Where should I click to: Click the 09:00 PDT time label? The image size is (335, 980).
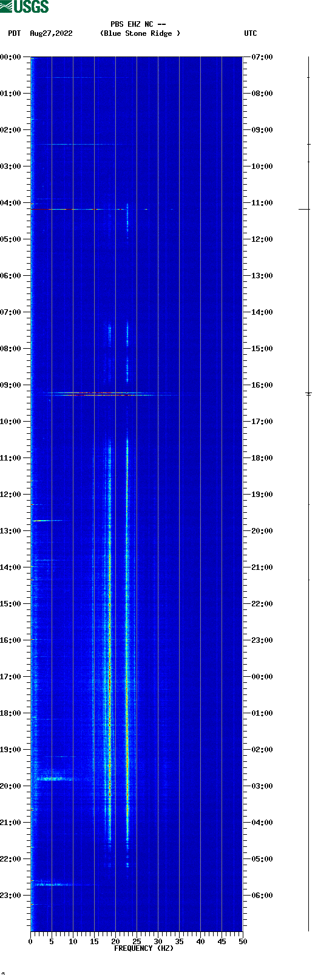point(10,385)
